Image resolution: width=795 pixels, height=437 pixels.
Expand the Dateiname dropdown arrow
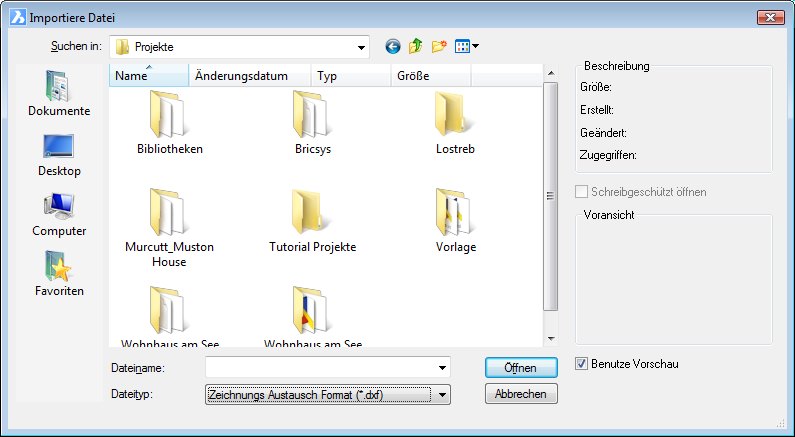click(x=442, y=368)
